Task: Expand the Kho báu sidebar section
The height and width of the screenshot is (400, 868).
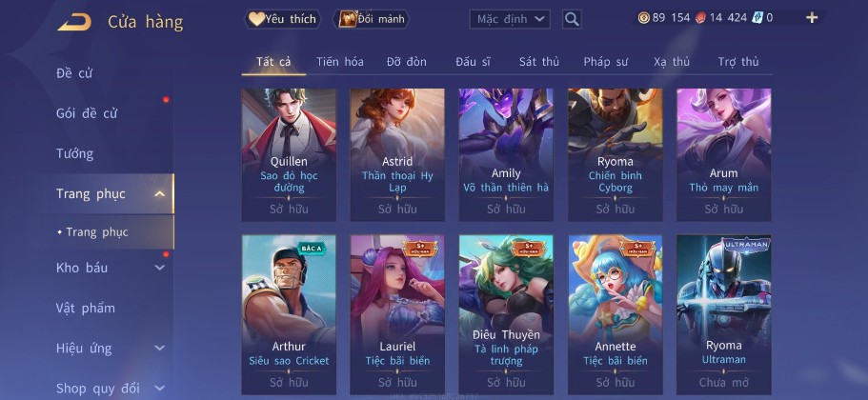Action: [x=159, y=268]
